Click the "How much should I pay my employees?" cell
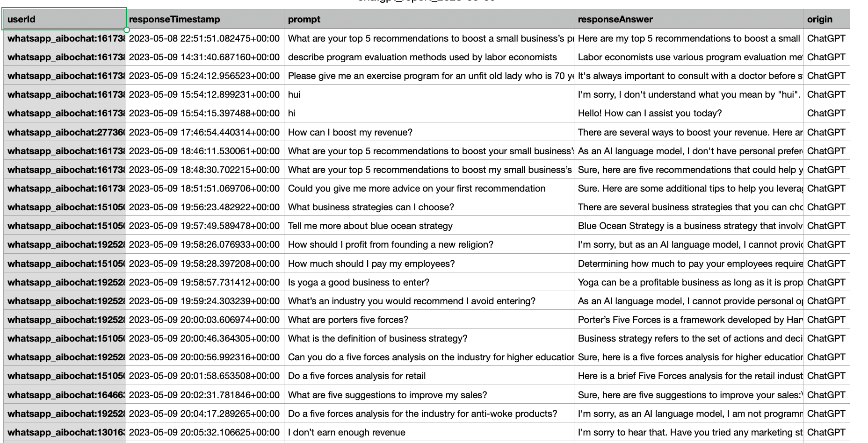This screenshot has width=868, height=443. (429, 264)
